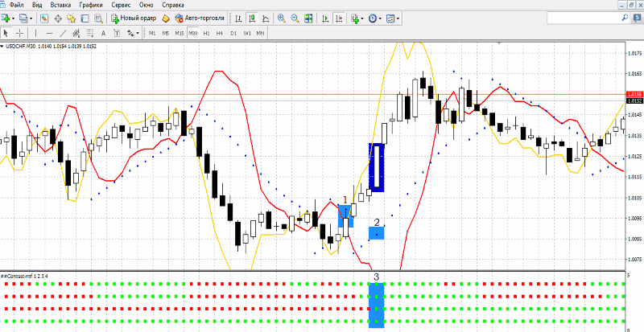Select the crosshair cursor tool
644x332 pixels.
coord(19,33)
